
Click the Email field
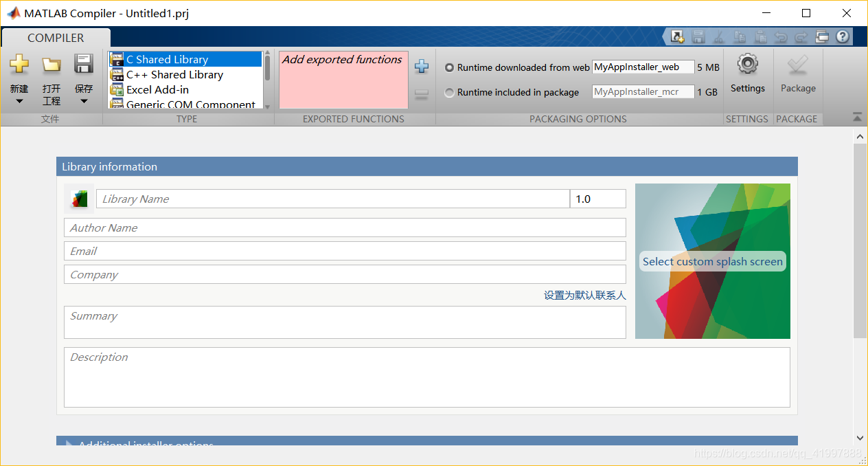coord(345,251)
